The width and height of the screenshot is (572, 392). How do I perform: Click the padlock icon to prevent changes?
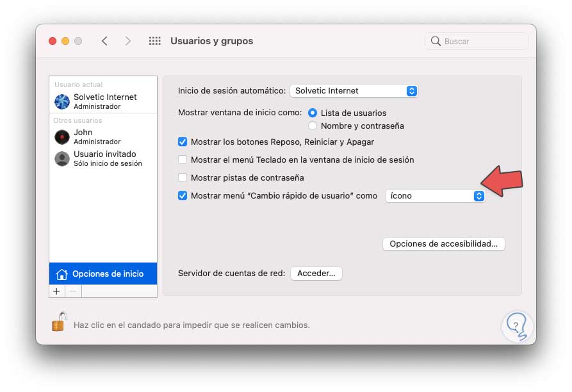coord(59,321)
